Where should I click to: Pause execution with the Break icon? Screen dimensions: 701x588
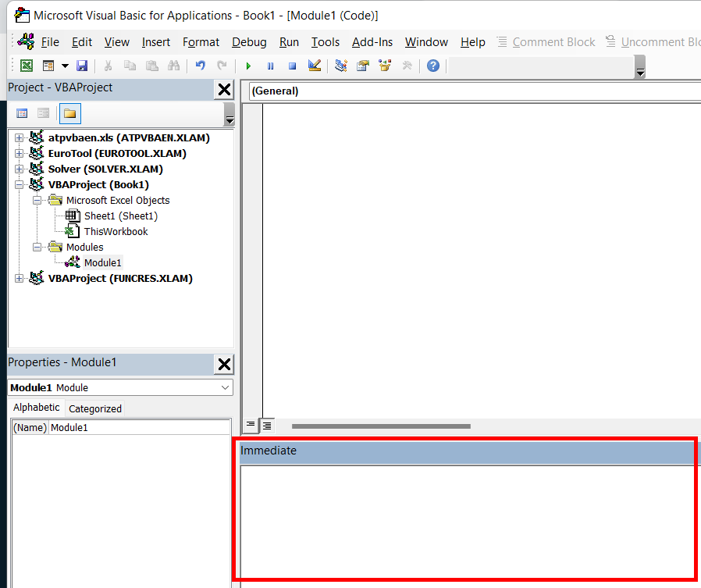pyautogui.click(x=270, y=66)
